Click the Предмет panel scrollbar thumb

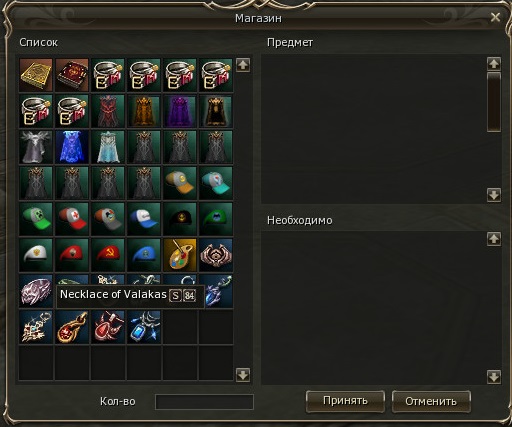coord(494,102)
